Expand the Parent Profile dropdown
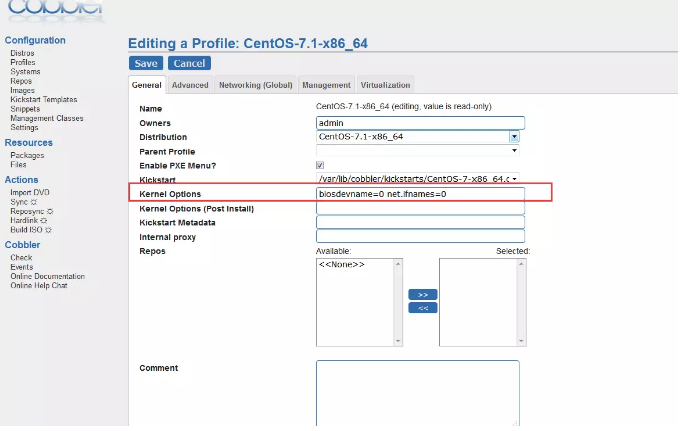This screenshot has height=431, width=681. (514, 151)
